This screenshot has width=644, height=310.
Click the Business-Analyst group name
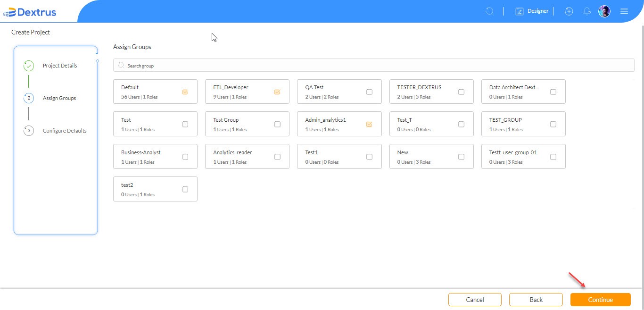pos(141,152)
